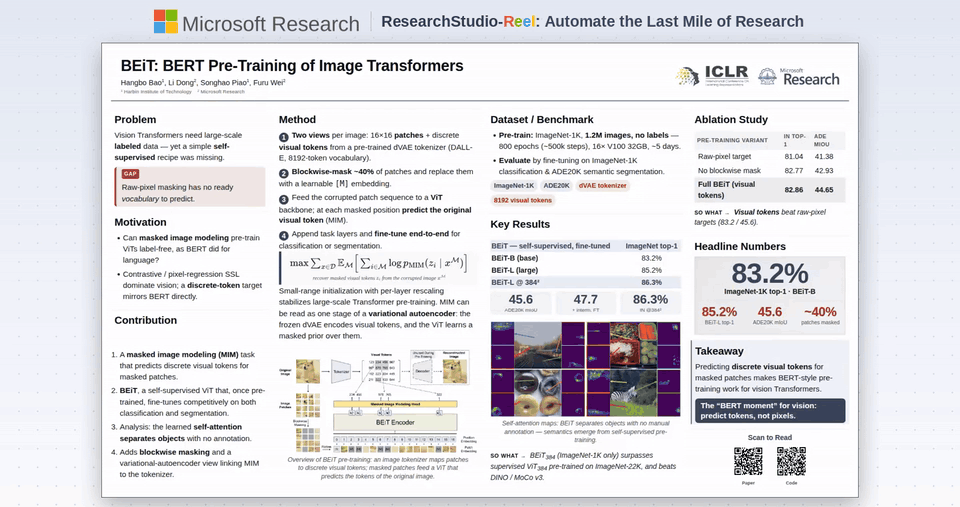The width and height of the screenshot is (960, 507).
Task: Click numbered circle 1 in Method
Action: tap(283, 137)
